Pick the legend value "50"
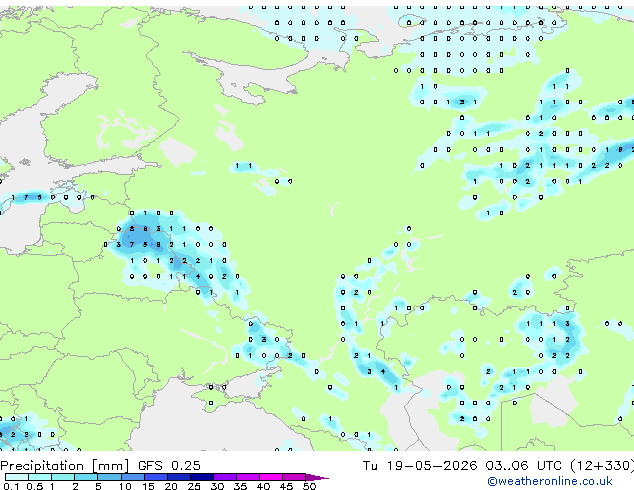This screenshot has width=634, height=490. tap(309, 486)
